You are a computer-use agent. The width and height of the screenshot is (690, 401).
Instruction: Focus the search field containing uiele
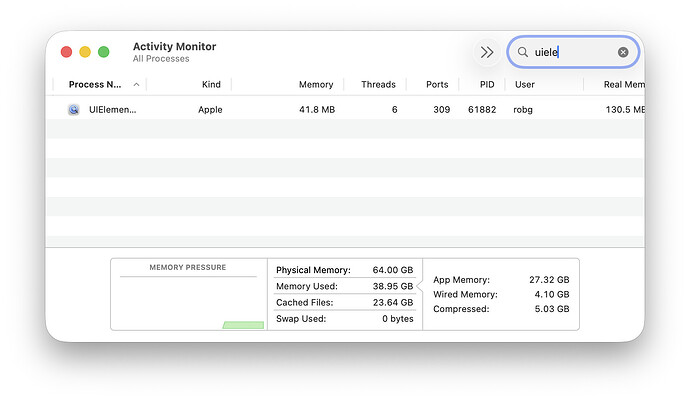[573, 52]
